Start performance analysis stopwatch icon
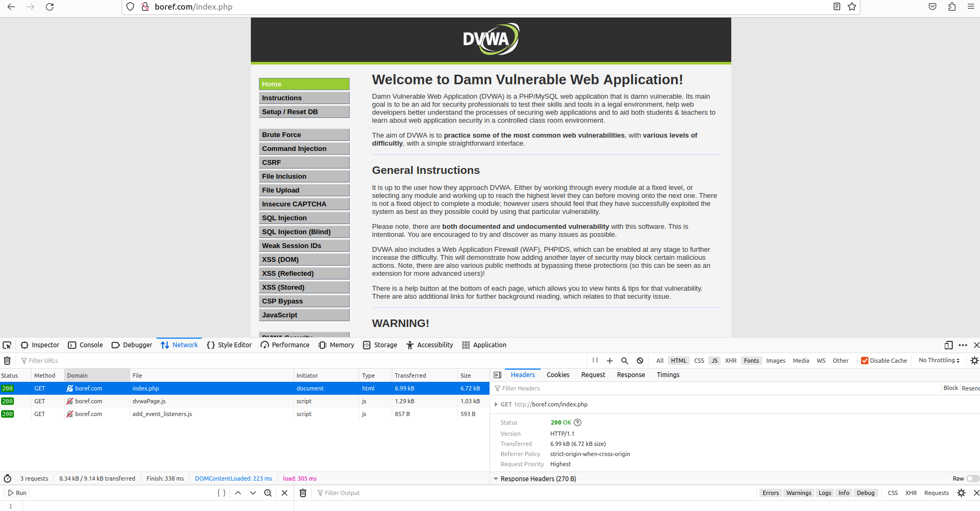 (7, 478)
